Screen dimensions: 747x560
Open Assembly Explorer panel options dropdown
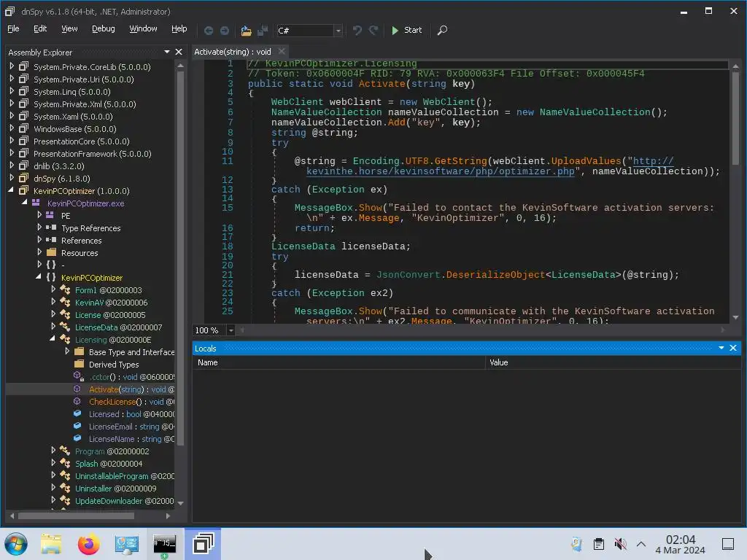167,52
